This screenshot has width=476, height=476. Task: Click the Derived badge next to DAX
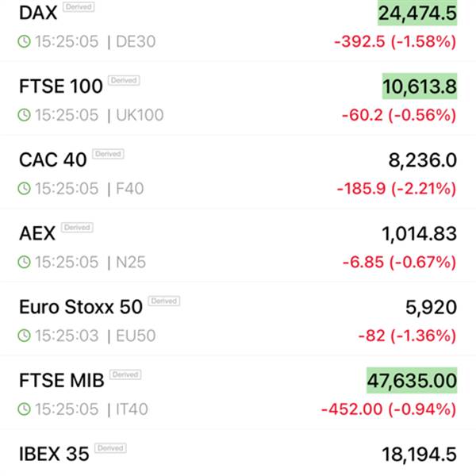tap(78, 7)
